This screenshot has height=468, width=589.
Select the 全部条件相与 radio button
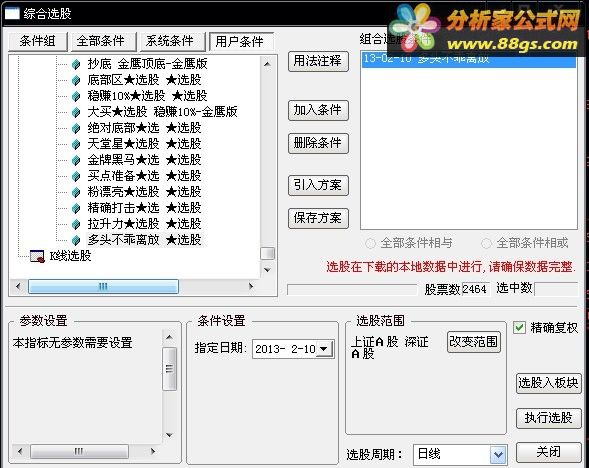tap(370, 243)
